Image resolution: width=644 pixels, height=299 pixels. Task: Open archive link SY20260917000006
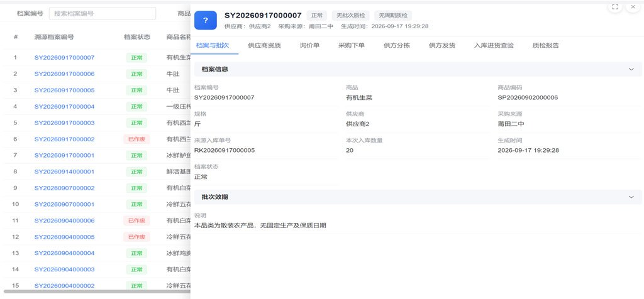click(65, 74)
